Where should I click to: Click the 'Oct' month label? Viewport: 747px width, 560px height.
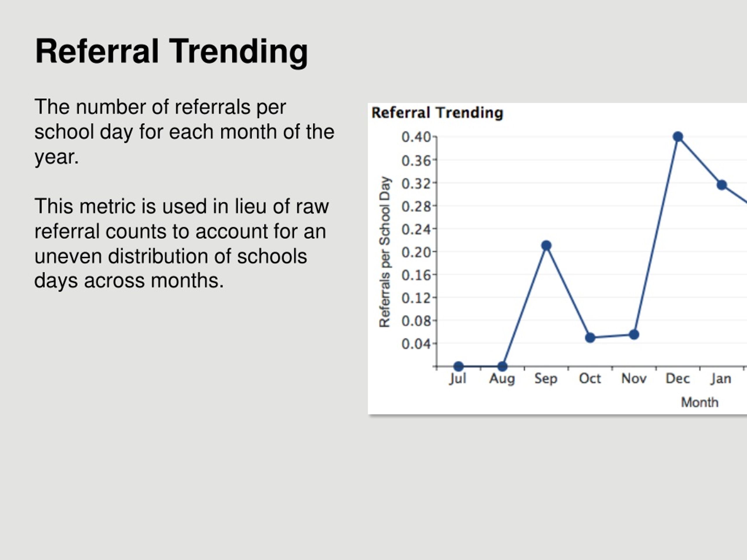pos(590,378)
